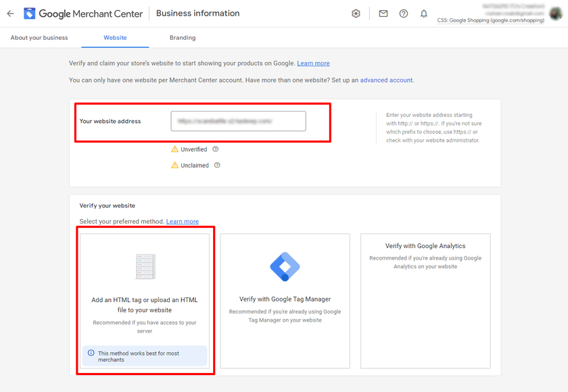Click the Unverified status text

(194, 149)
